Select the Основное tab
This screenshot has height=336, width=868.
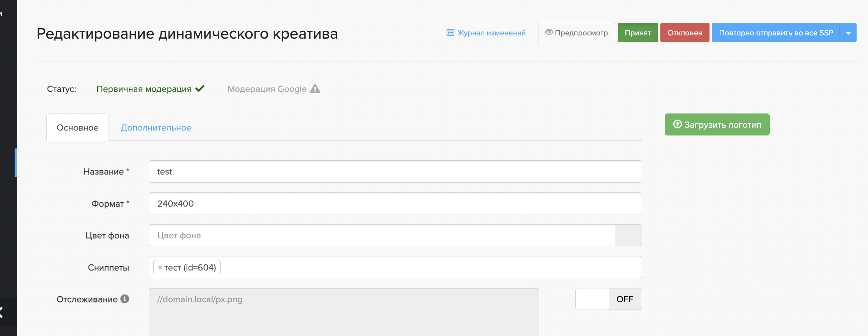click(78, 128)
